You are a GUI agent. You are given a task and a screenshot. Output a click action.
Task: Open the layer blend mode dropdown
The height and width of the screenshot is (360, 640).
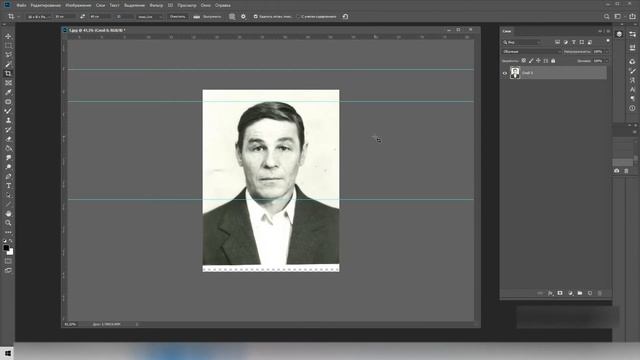click(531, 52)
